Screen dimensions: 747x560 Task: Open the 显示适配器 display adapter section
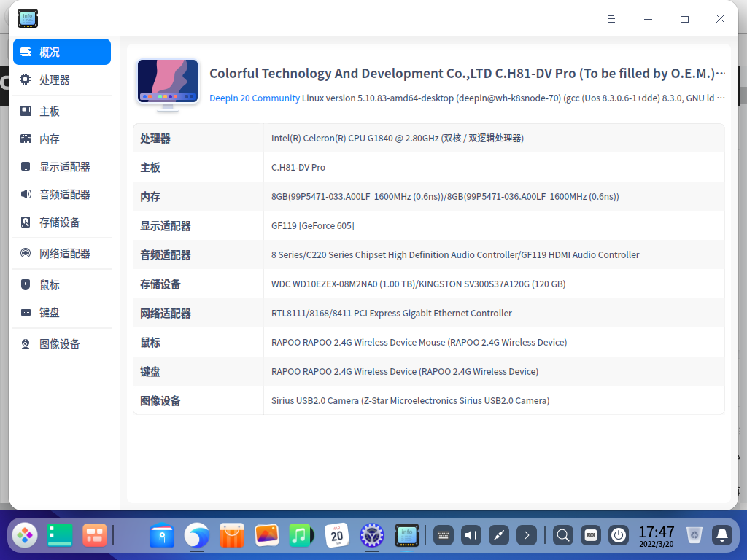pos(62,167)
